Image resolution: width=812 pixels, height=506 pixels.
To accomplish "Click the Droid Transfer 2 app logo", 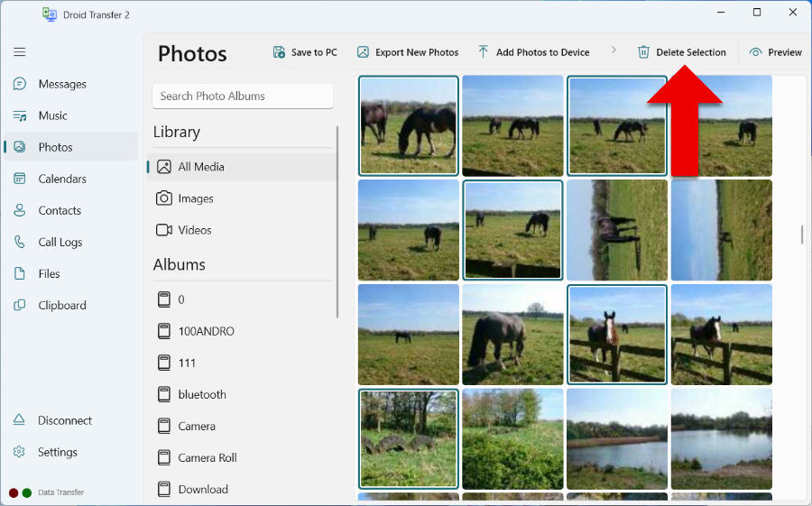I will click(50, 14).
